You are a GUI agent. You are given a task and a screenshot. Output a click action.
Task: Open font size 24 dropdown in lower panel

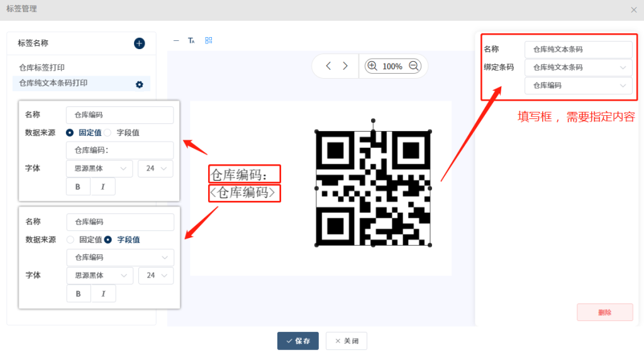156,276
